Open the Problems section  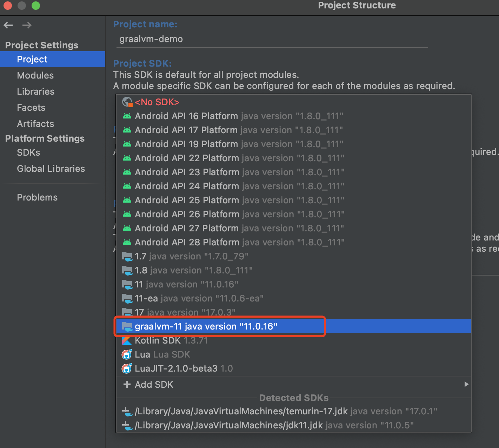(x=53, y=197)
